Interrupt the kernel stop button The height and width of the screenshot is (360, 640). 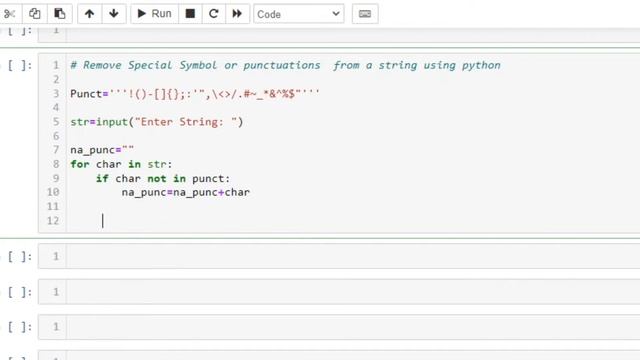(x=190, y=14)
